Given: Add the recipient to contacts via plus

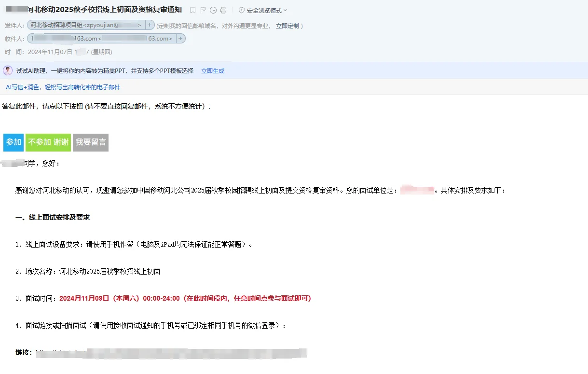Looking at the screenshot, I should coord(180,39).
